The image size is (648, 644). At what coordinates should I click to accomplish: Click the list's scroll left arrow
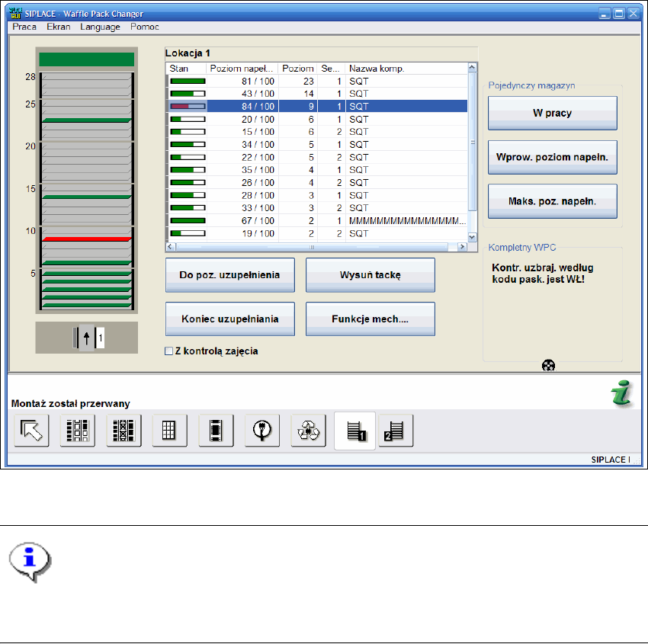tap(171, 247)
